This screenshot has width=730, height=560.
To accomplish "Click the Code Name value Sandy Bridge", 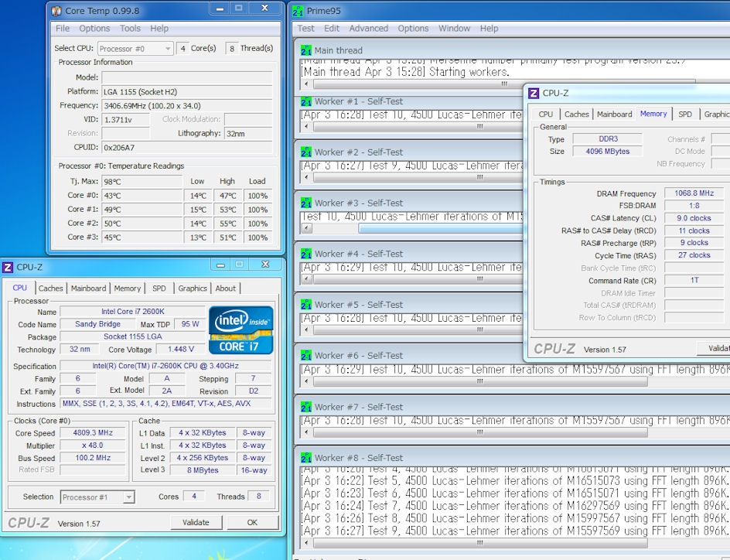I will [x=97, y=324].
